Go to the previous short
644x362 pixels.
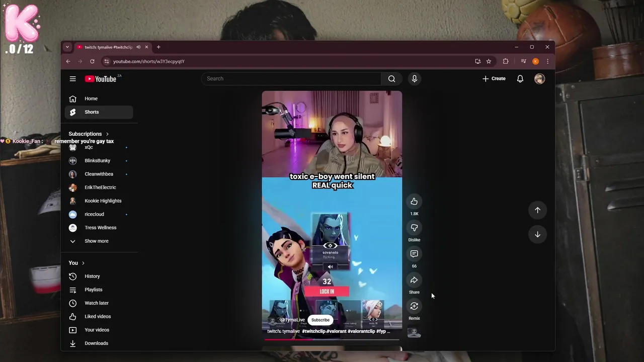click(537, 210)
